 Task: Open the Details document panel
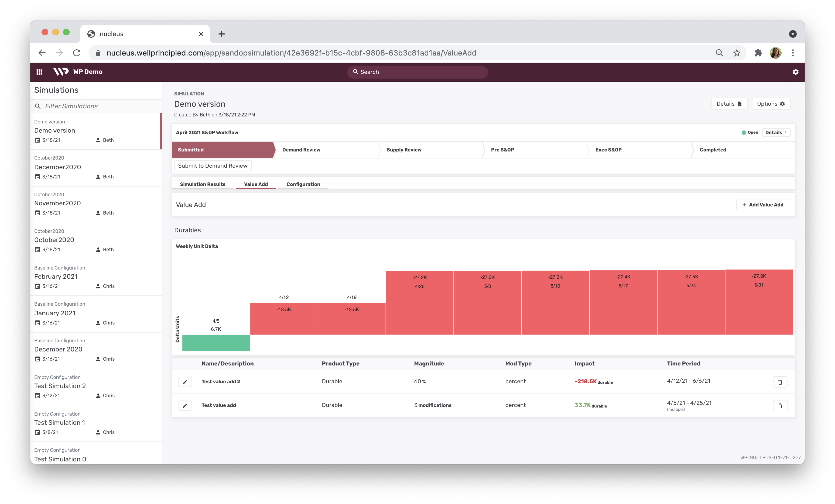pyautogui.click(x=729, y=104)
